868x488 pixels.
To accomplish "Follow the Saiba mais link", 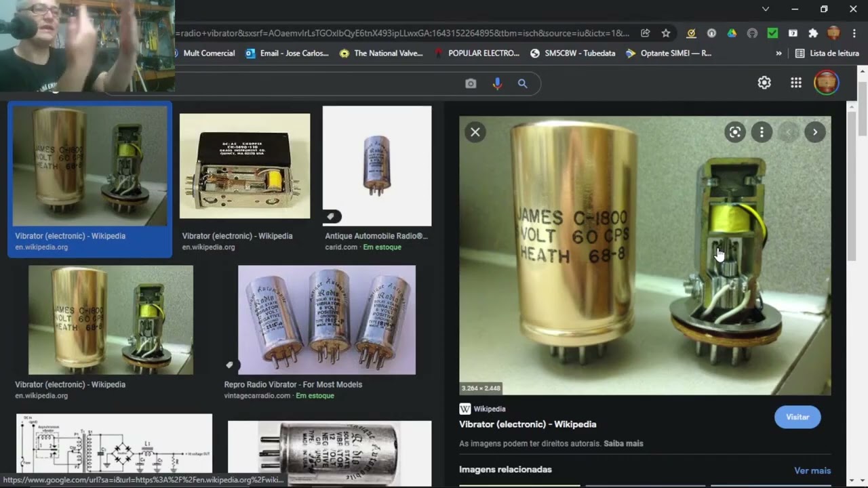I will click(623, 443).
